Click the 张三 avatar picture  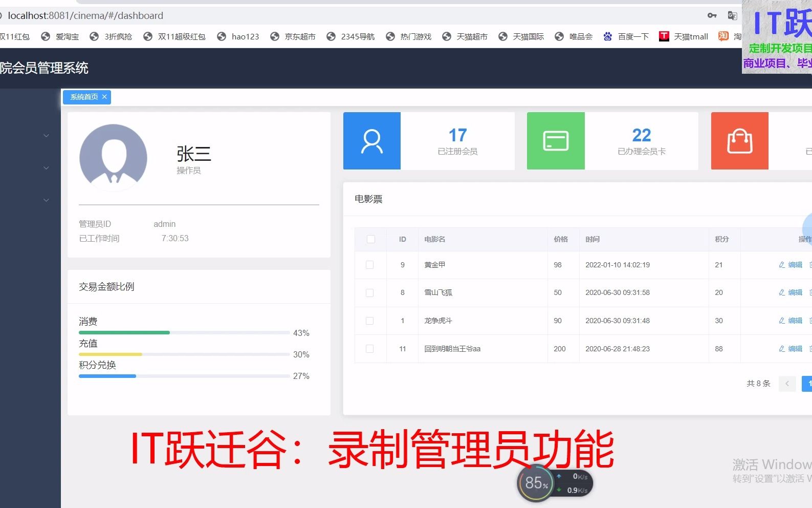pyautogui.click(x=113, y=158)
